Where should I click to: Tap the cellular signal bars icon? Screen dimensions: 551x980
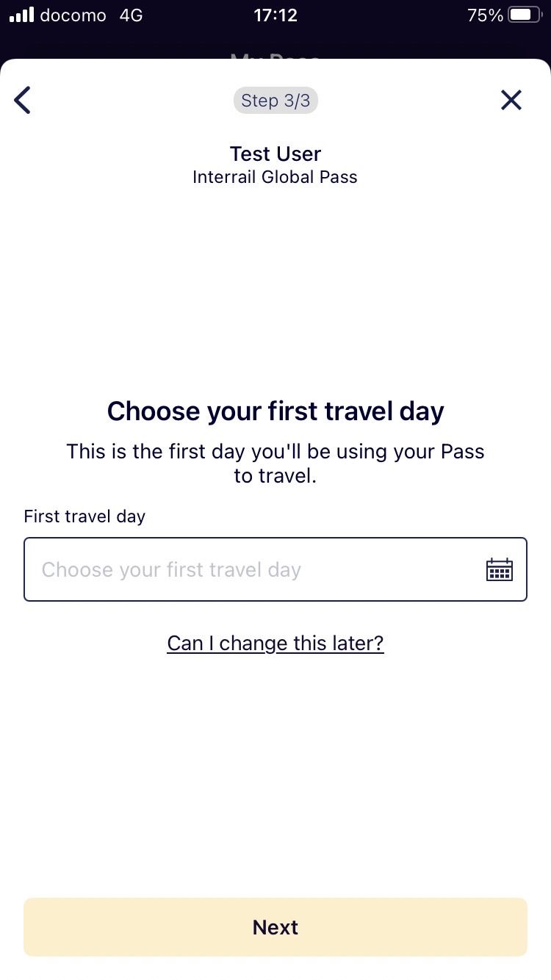(x=21, y=15)
